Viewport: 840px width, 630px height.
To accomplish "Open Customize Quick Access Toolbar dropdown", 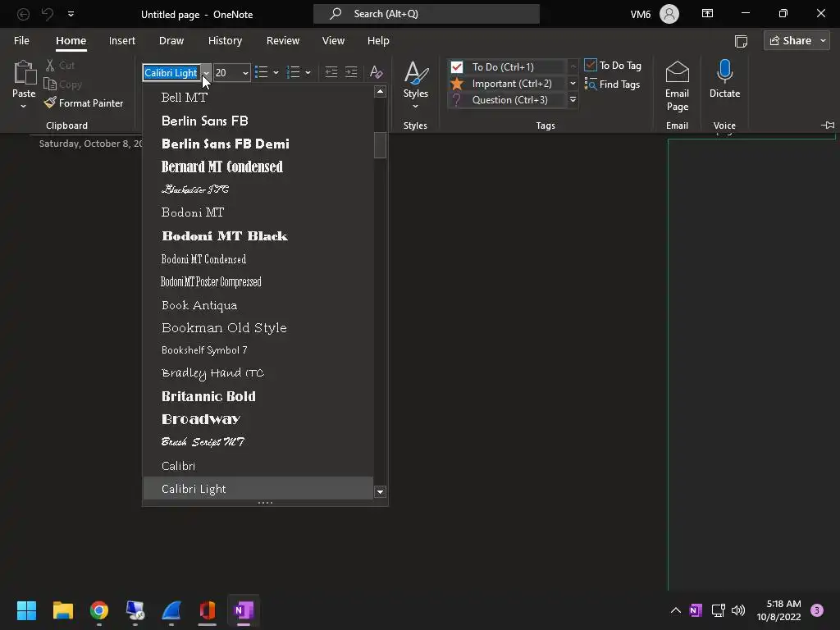I will tap(71, 15).
